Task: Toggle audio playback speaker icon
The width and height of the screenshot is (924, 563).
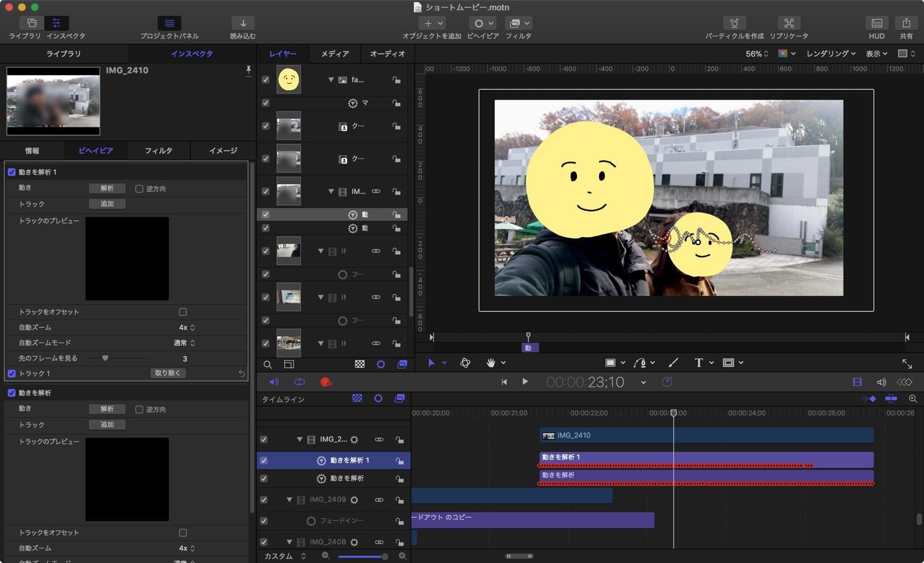Action: 274,382
